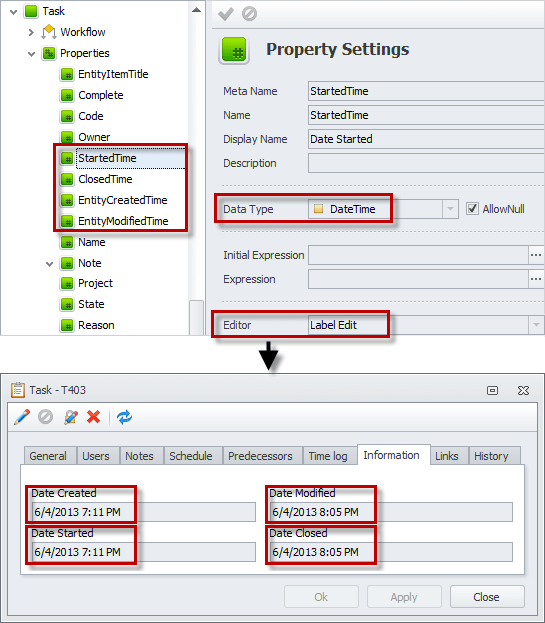Open the Initial Expression ellipsis editor
The image size is (545, 623).
tap(536, 255)
